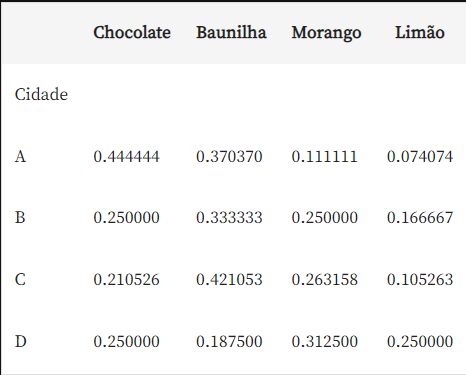Screen dimensions: 466x375
Task: Click Limão value 0.166667 in row B
Action: coord(420,218)
